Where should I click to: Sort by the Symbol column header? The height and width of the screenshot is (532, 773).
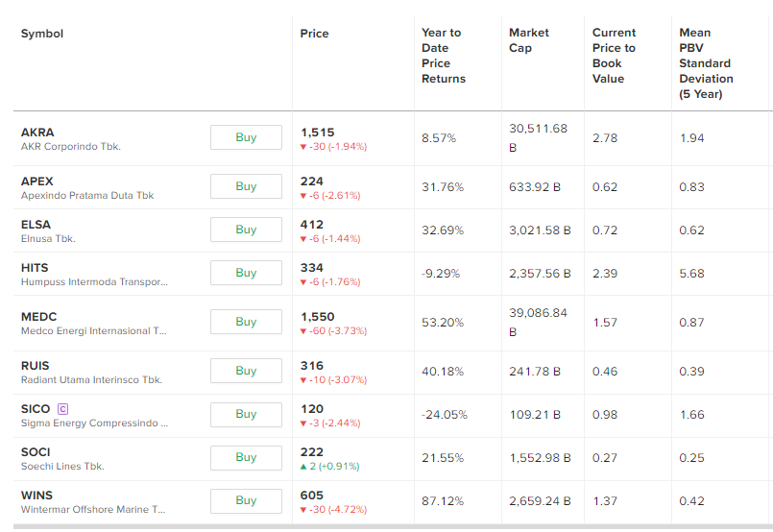click(x=42, y=34)
